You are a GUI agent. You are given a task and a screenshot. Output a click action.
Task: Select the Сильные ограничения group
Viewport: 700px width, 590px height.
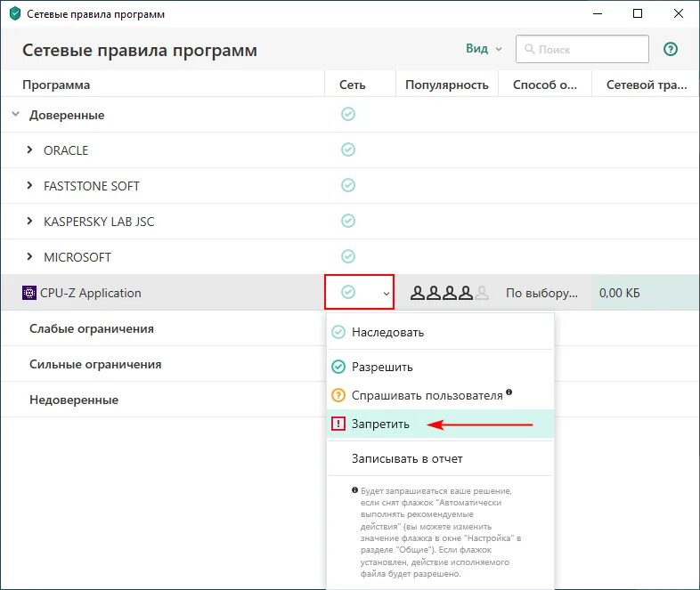click(95, 364)
